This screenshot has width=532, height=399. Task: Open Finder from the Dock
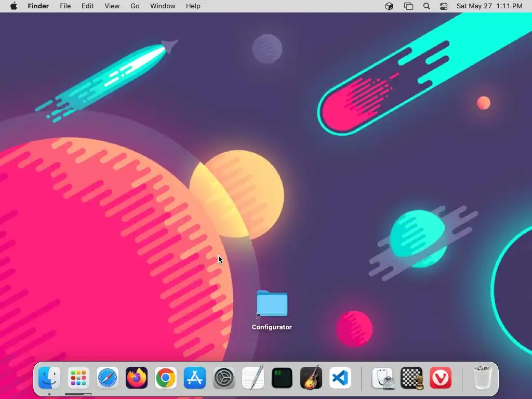coord(49,378)
